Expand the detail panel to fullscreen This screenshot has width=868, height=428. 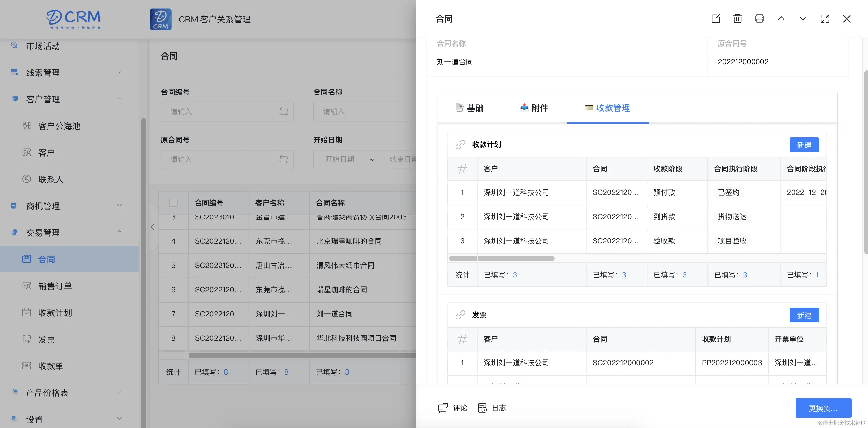(825, 18)
